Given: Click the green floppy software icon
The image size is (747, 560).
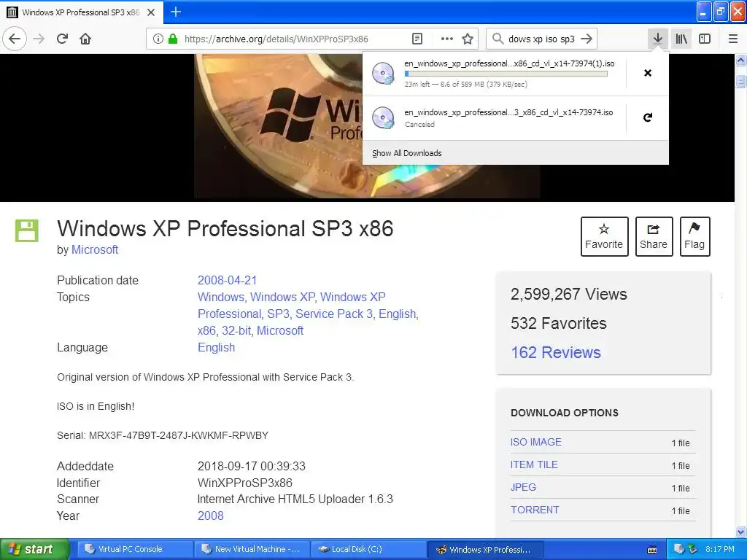Looking at the screenshot, I should (x=27, y=230).
